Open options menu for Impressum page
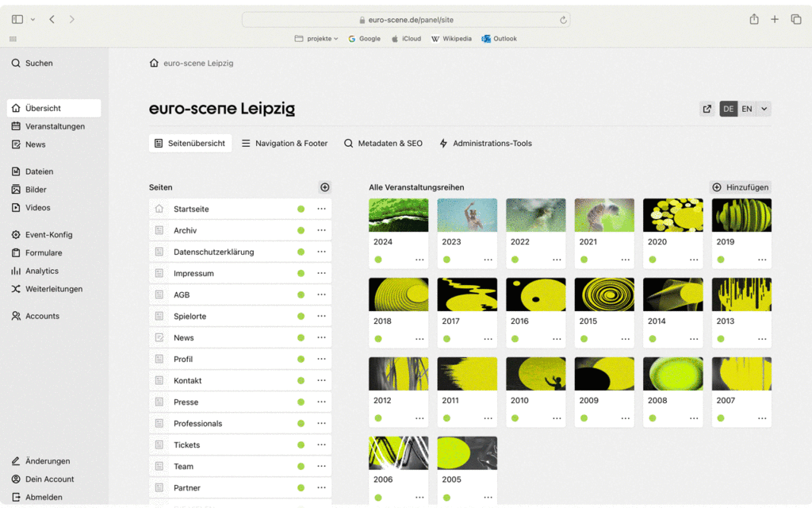The image size is (812, 508). pos(321,273)
